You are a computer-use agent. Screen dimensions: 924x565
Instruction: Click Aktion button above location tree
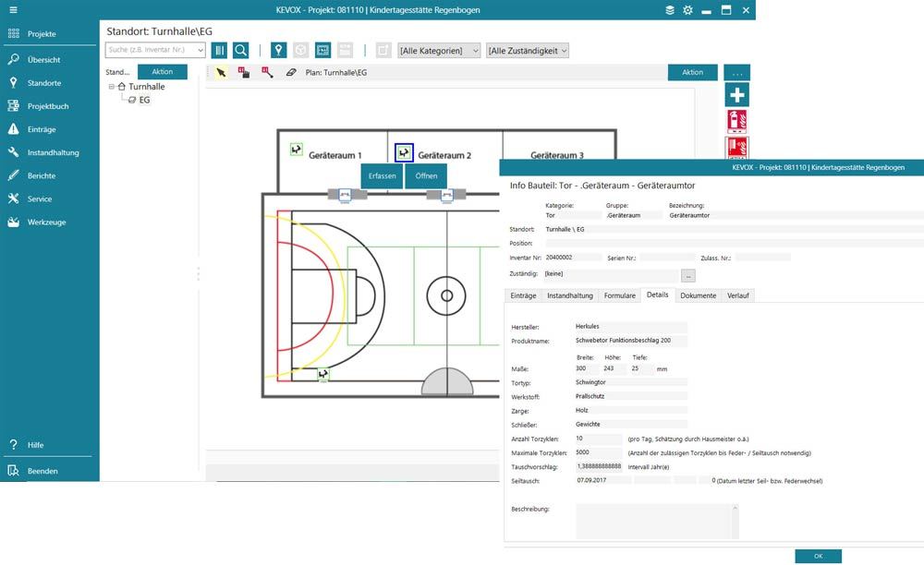click(162, 72)
